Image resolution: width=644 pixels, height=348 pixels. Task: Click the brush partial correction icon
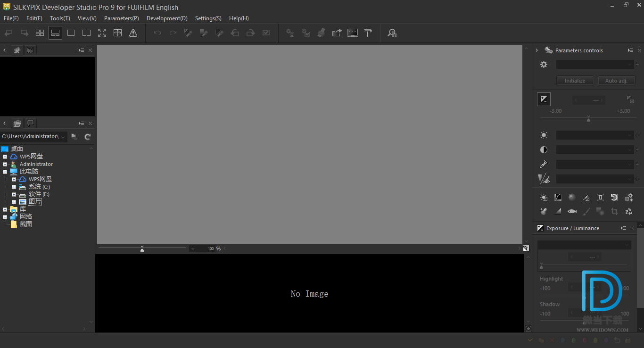coord(586,212)
